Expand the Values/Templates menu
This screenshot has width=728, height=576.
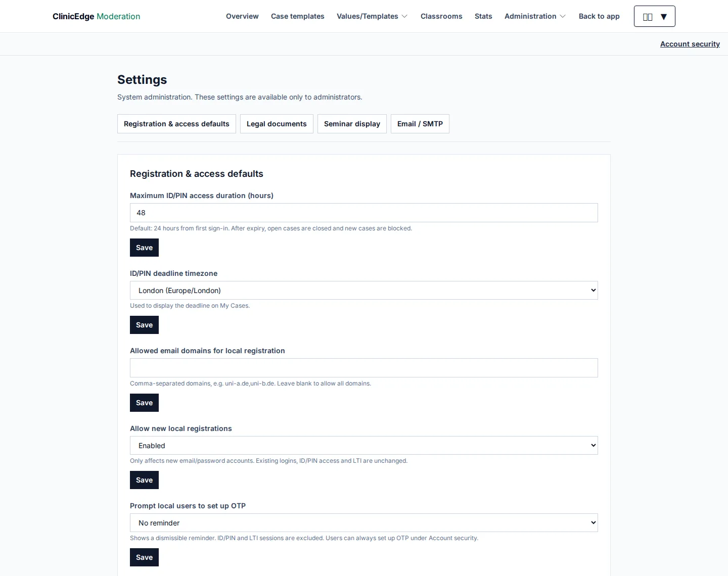pos(372,16)
